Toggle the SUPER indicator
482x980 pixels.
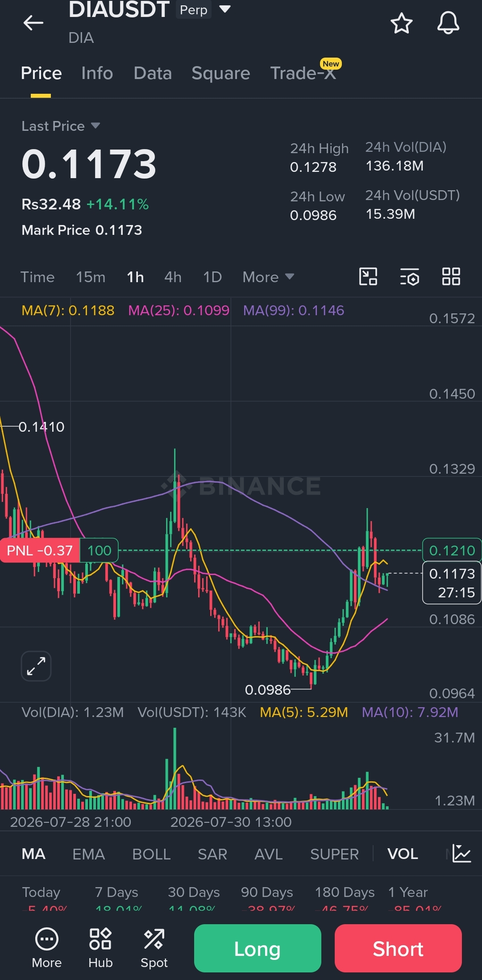point(334,854)
